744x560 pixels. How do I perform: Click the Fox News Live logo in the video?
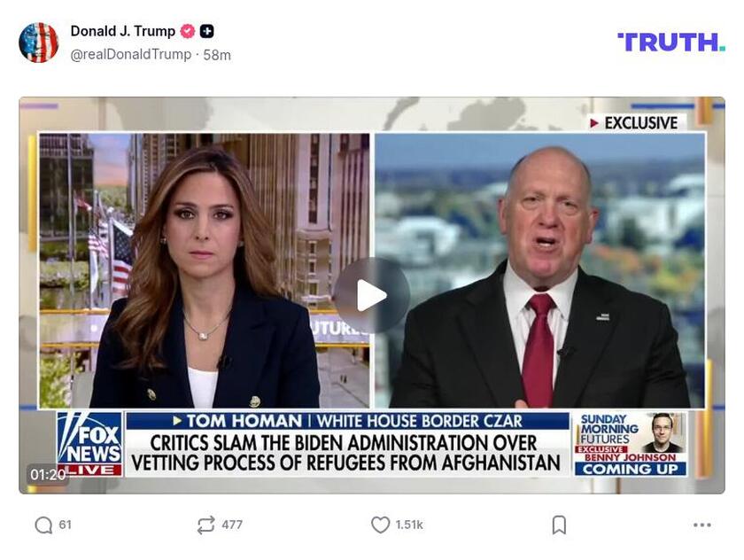[89, 444]
